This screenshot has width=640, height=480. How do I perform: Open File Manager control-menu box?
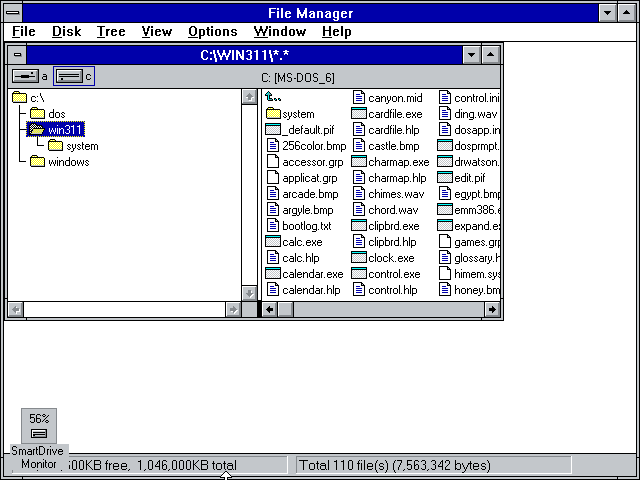[13, 13]
